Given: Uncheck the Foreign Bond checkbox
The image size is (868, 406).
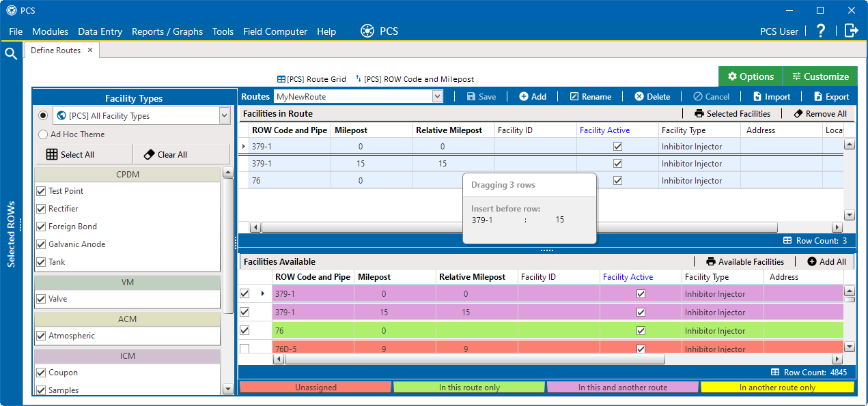Looking at the screenshot, I should [x=41, y=227].
